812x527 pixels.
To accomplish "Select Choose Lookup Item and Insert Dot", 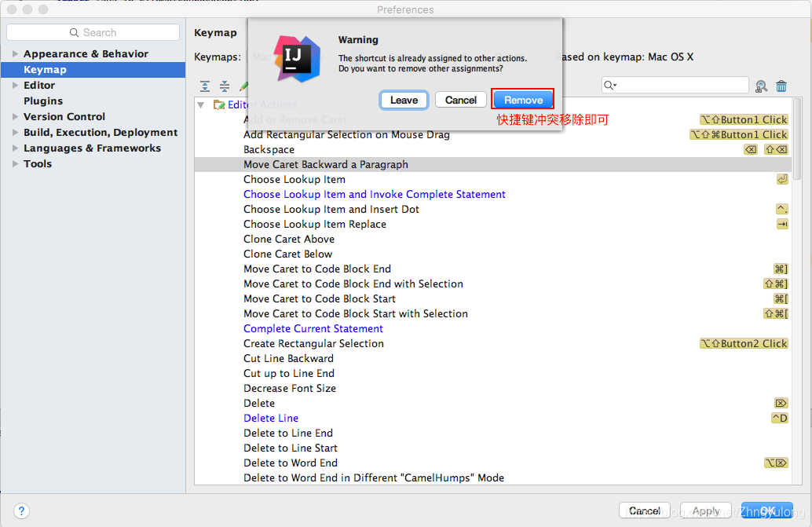I will point(331,210).
